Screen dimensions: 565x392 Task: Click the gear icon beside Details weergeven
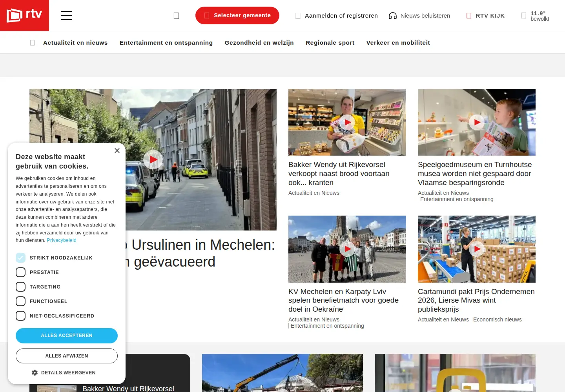(x=35, y=373)
